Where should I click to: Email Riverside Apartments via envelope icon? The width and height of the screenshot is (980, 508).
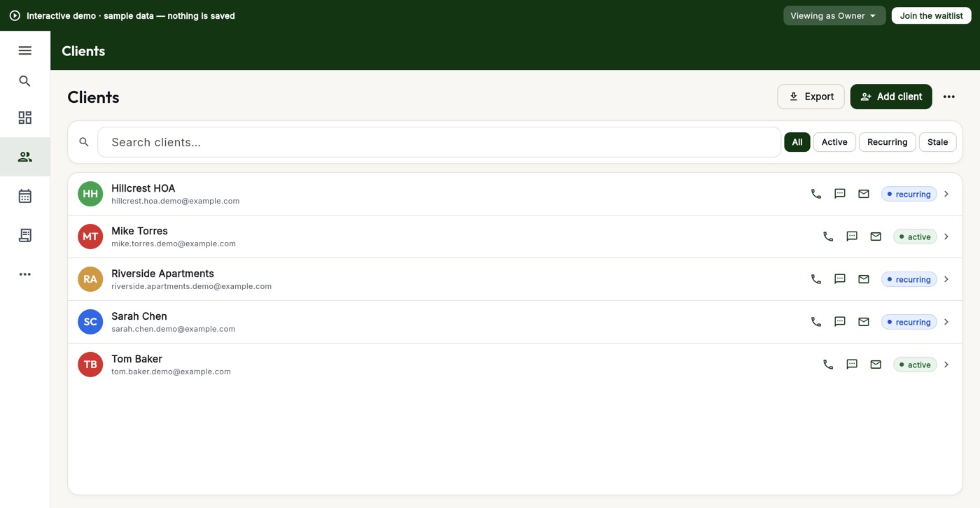pyautogui.click(x=864, y=279)
